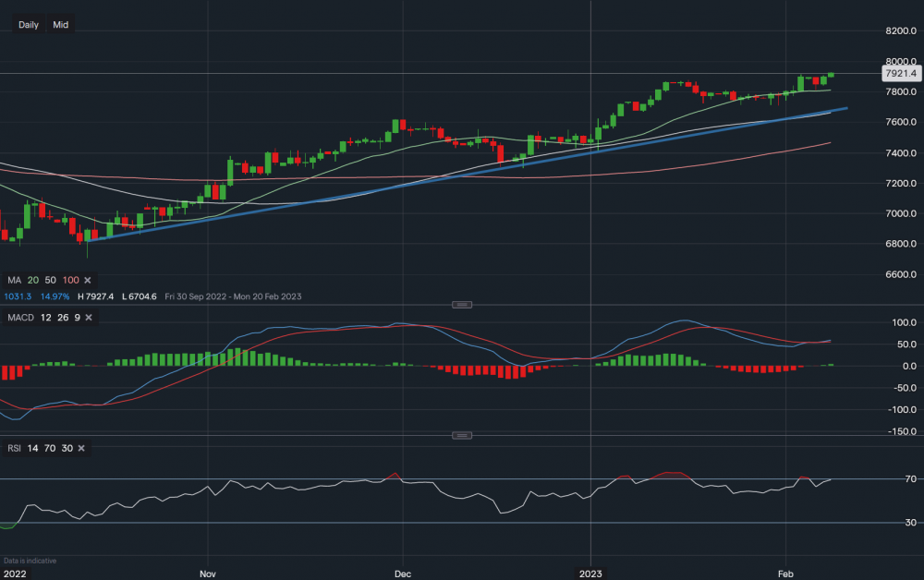This screenshot has height=580, width=924.
Task: Select the red MA period value 100
Action: pyautogui.click(x=70, y=280)
